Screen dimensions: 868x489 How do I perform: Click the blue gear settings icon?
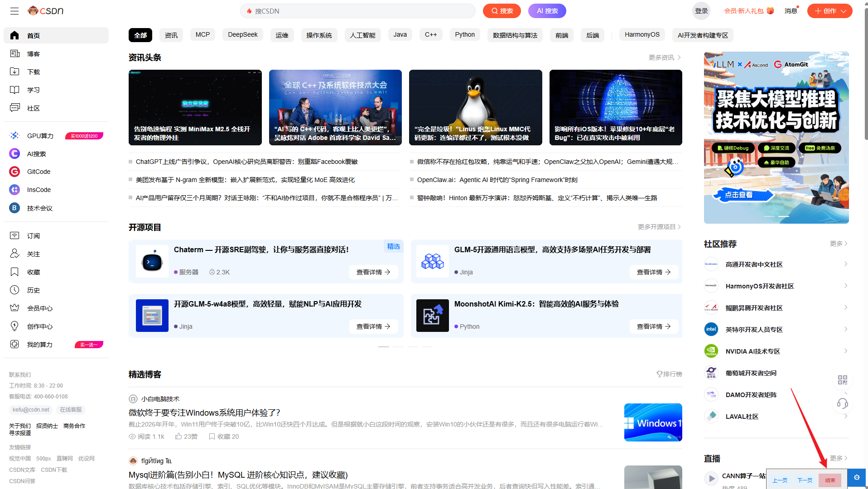(856, 478)
